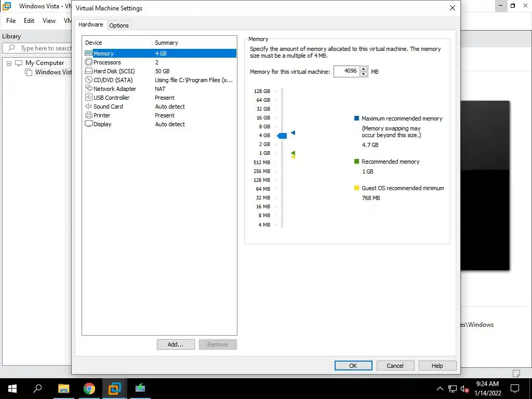
Task: Click the '768 MB' guest minimum value
Action: coord(371,198)
